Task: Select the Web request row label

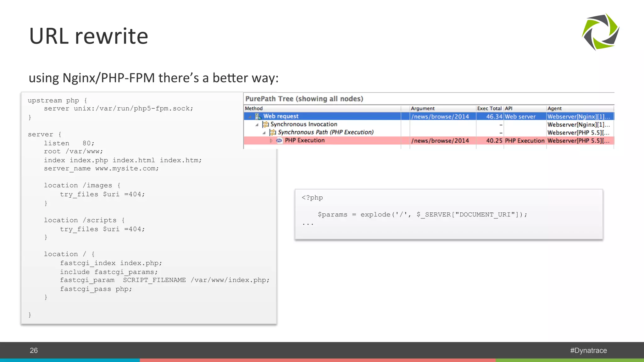Action: point(281,116)
